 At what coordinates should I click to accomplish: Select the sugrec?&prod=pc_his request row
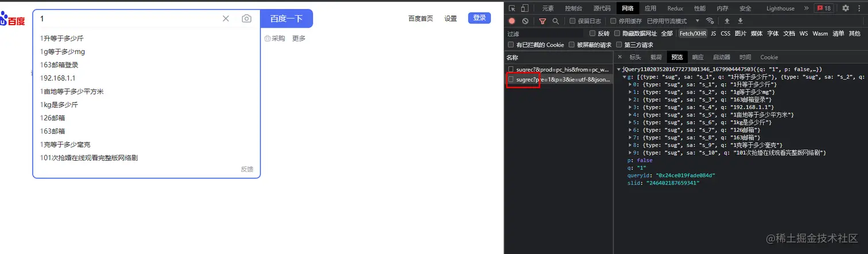[x=559, y=69]
